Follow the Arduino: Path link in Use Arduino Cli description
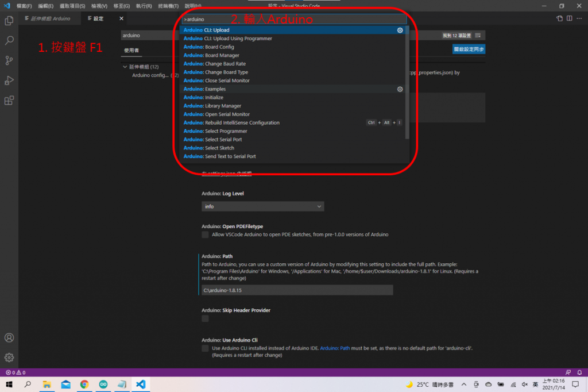Viewport: 588px width, 392px height. (x=335, y=348)
